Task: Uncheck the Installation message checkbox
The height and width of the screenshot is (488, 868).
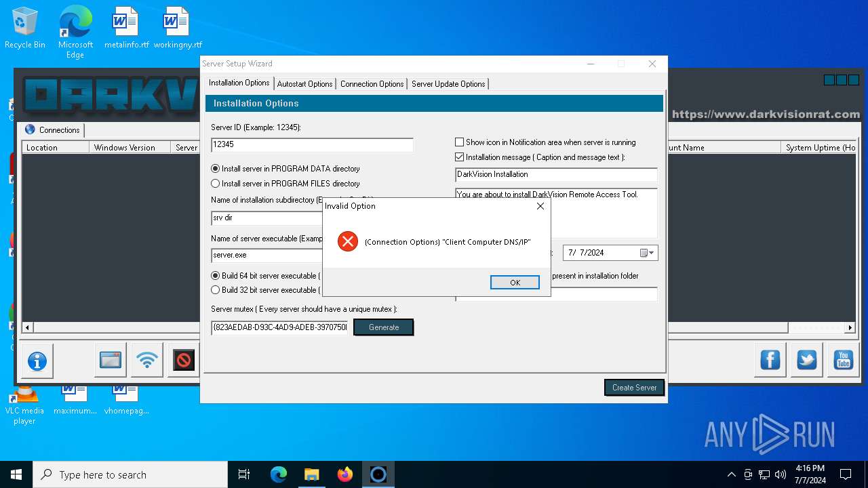Action: [x=459, y=157]
